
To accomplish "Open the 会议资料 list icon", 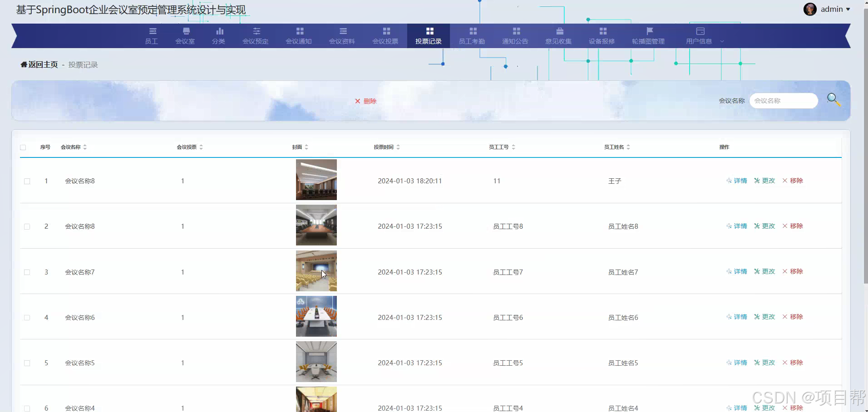I will (343, 31).
